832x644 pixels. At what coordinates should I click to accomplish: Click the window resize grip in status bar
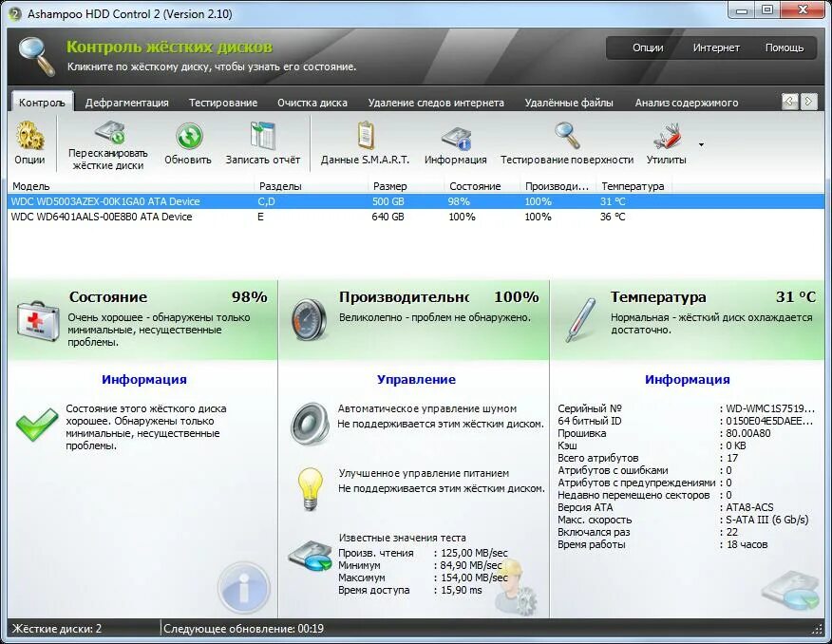[817, 629]
